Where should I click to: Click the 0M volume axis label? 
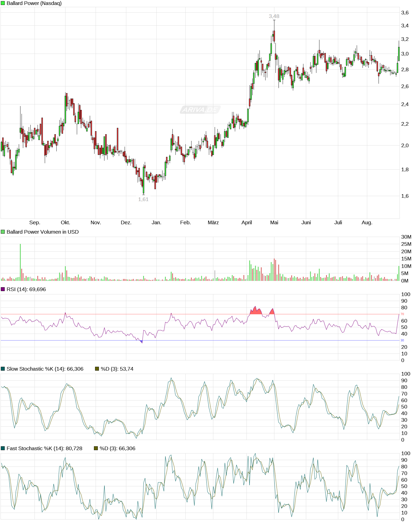pos(405,281)
